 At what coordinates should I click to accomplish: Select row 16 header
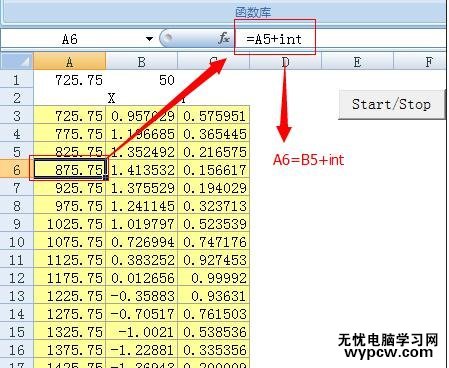(17, 350)
